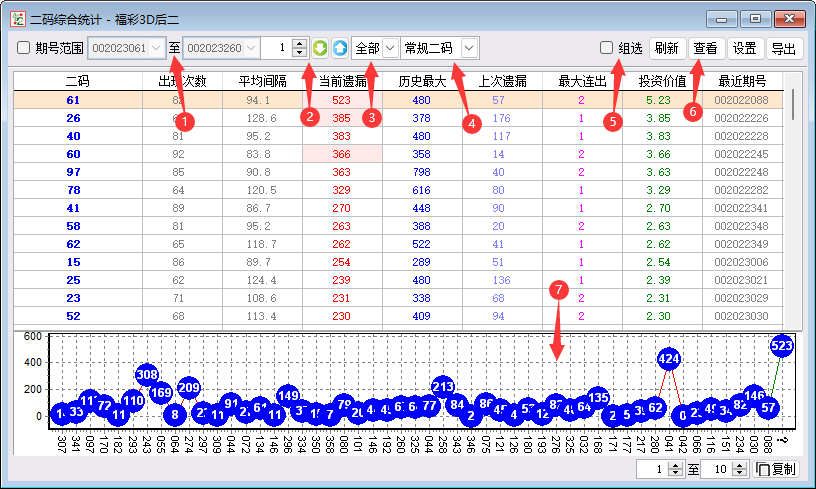Image resolution: width=816 pixels, height=489 pixels.
Task: Click the blue up-arrow icon button
Action: [x=340, y=48]
